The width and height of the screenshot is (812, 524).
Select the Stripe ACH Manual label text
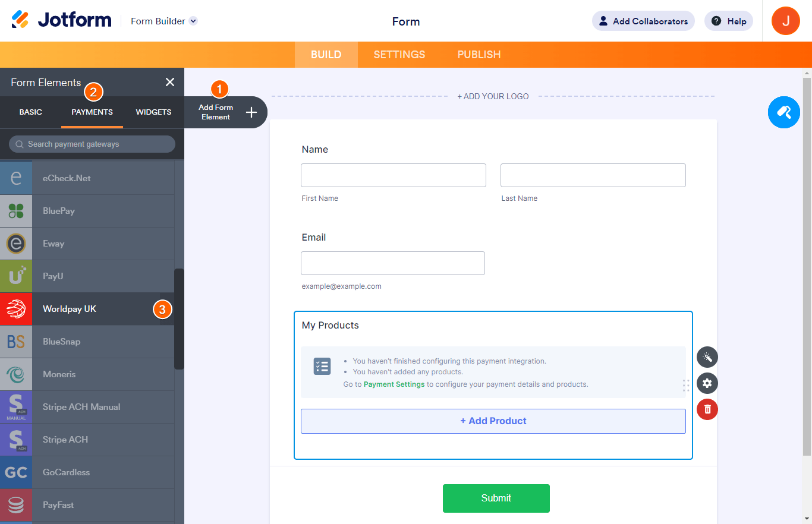(81, 407)
